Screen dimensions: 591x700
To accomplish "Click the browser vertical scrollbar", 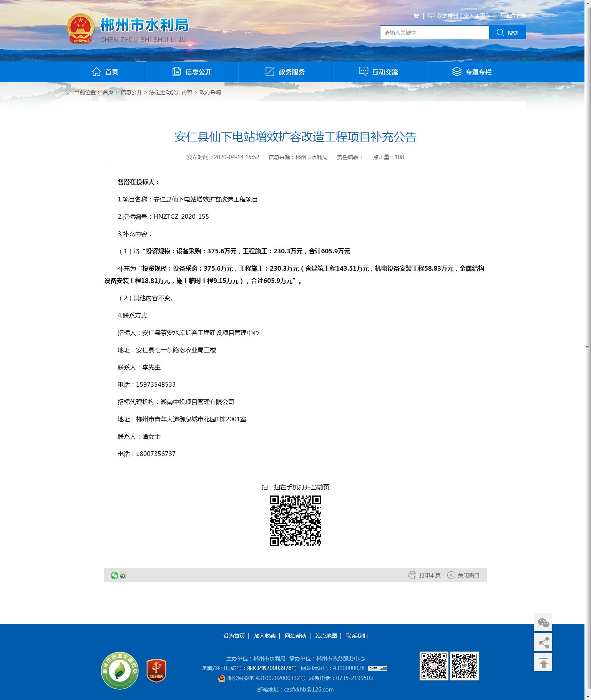I will [588, 348].
